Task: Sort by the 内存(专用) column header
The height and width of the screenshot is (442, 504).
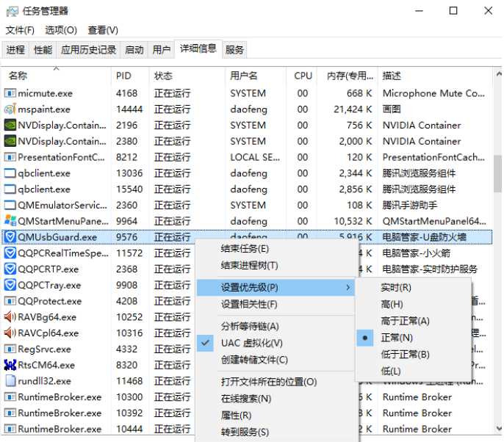Action: pyautogui.click(x=348, y=76)
